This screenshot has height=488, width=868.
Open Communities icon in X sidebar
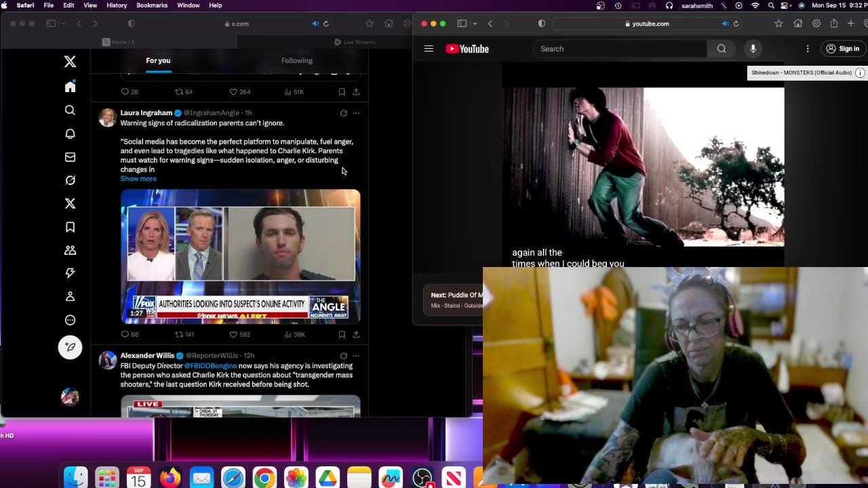(x=70, y=250)
